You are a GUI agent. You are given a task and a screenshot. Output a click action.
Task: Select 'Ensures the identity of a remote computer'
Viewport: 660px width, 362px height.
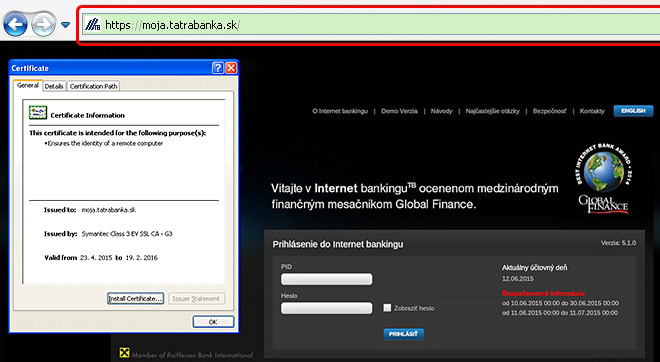click(105, 144)
